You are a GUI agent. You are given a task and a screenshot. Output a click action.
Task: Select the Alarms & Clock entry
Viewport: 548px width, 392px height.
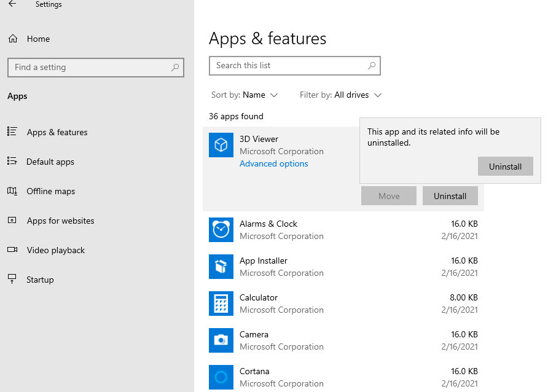point(343,230)
